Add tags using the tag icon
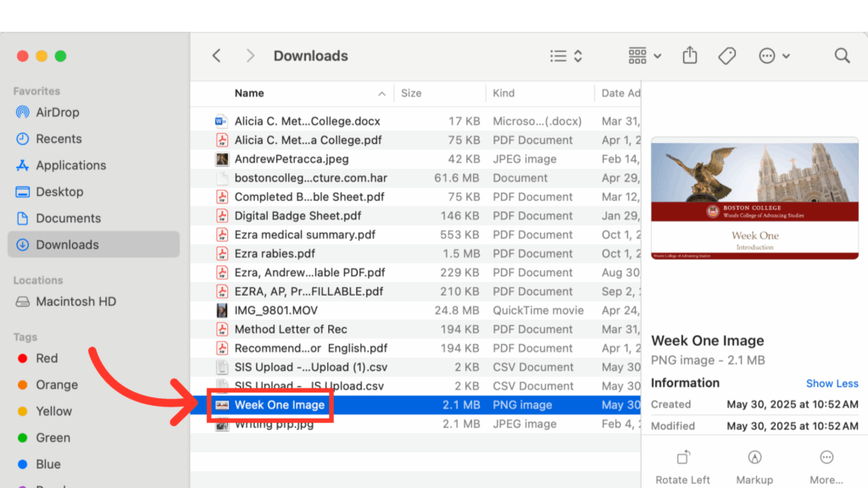 pyautogui.click(x=726, y=55)
